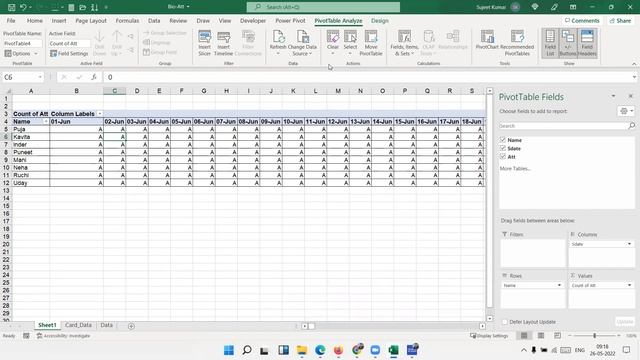The image size is (640, 360).
Task: Open Microsoft Edge from taskbar
Action: pyautogui.click(x=320, y=350)
